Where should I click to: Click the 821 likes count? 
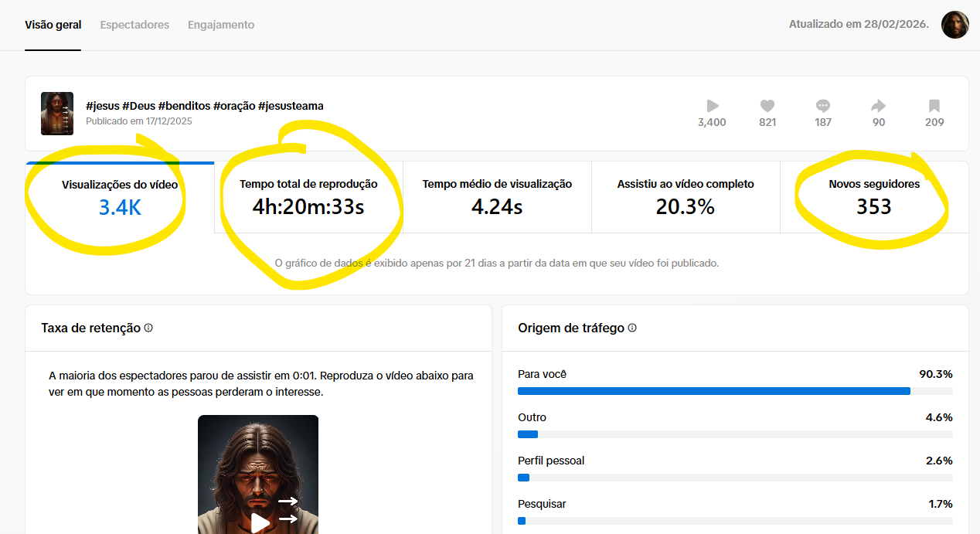coord(767,122)
